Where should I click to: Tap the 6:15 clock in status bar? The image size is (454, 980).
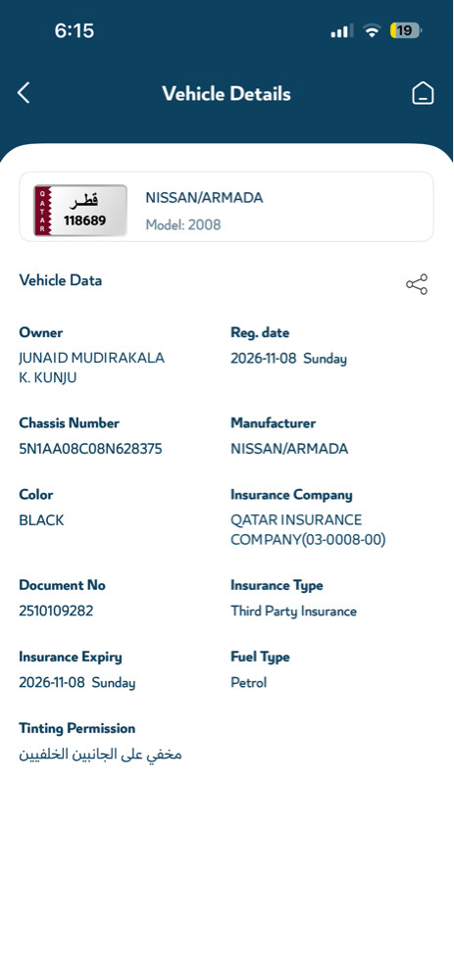(74, 30)
